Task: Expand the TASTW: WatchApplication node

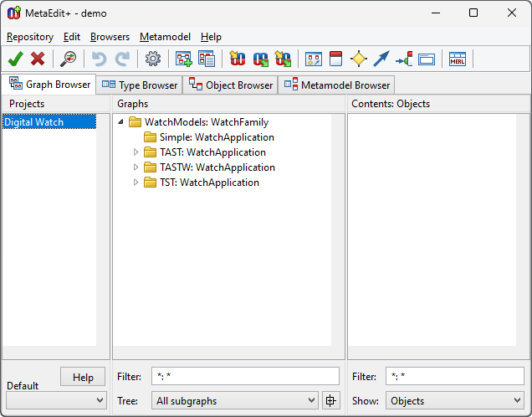Action: (x=136, y=167)
